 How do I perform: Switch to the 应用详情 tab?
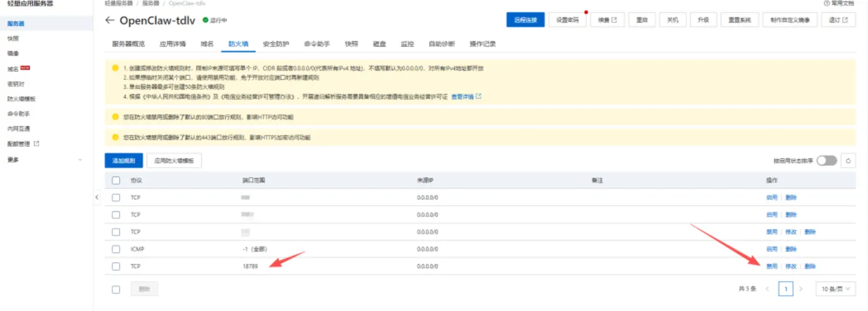pyautogui.click(x=172, y=44)
